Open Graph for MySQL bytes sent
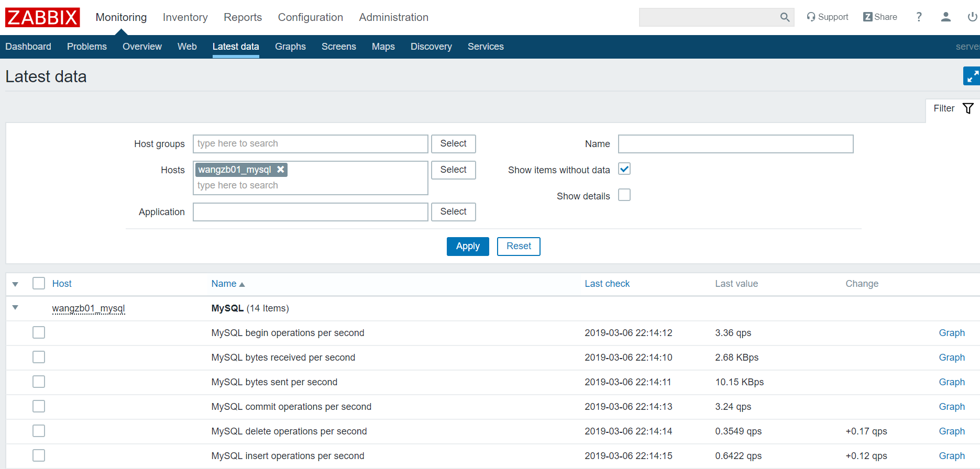 [952, 382]
